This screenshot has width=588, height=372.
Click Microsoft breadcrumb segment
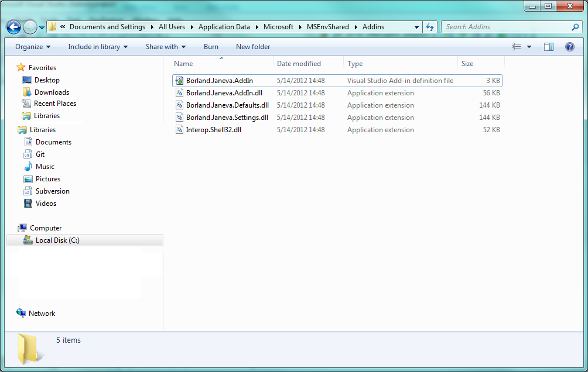point(278,27)
